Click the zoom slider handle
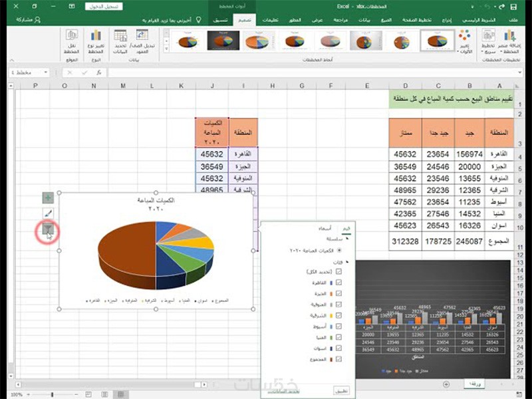Viewport: 532px width, 399px height. coord(52,394)
